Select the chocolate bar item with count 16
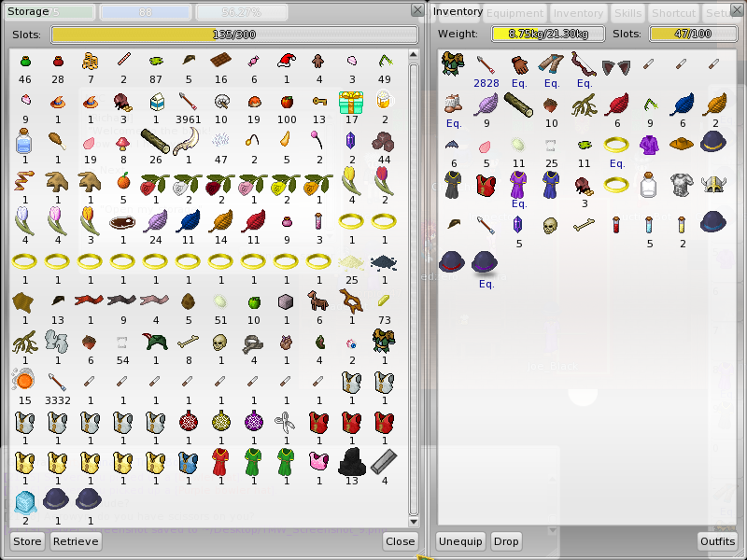The height and width of the screenshot is (560, 747). pos(220,61)
